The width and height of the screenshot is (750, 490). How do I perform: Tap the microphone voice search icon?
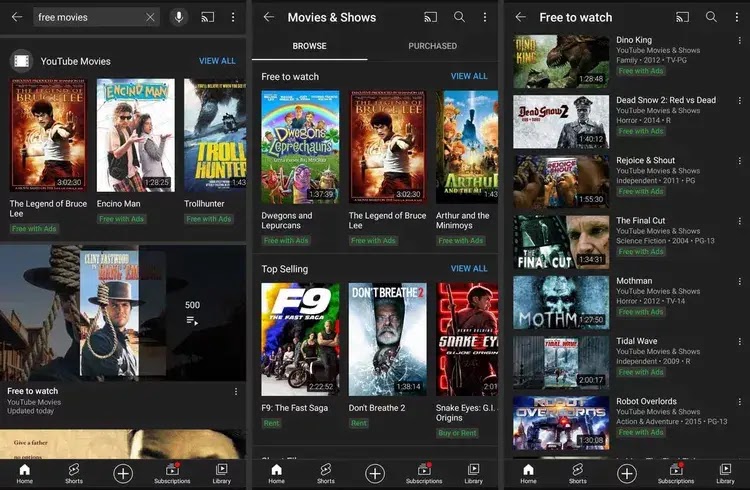click(x=179, y=17)
